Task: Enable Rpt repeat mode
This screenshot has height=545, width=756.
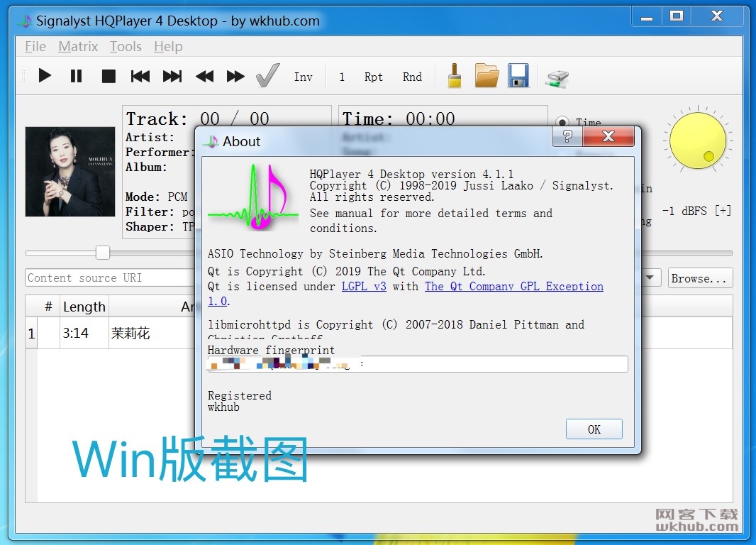Action: 374,77
